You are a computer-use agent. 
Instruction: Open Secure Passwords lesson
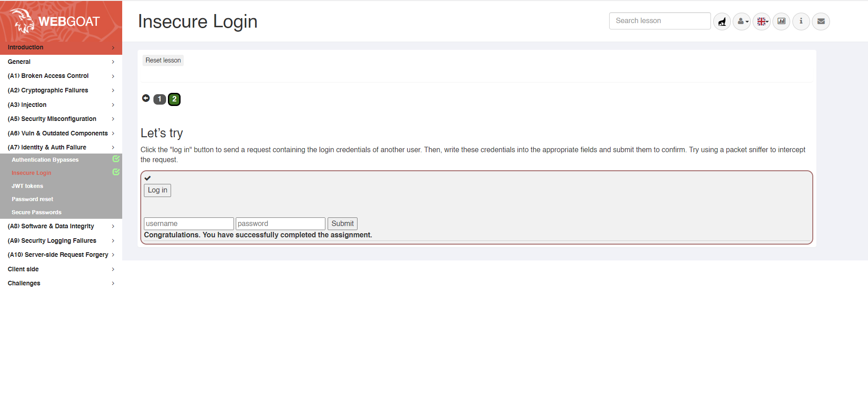point(37,212)
